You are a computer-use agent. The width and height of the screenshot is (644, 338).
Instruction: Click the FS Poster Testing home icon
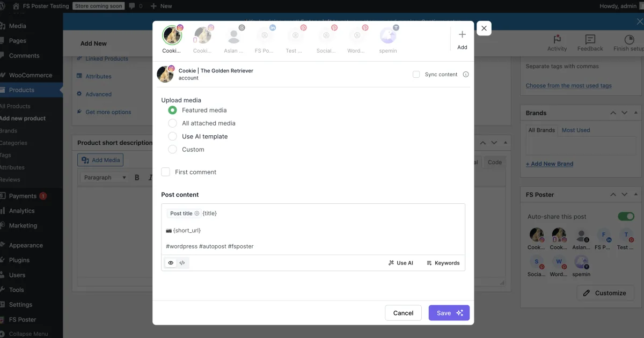point(16,6)
